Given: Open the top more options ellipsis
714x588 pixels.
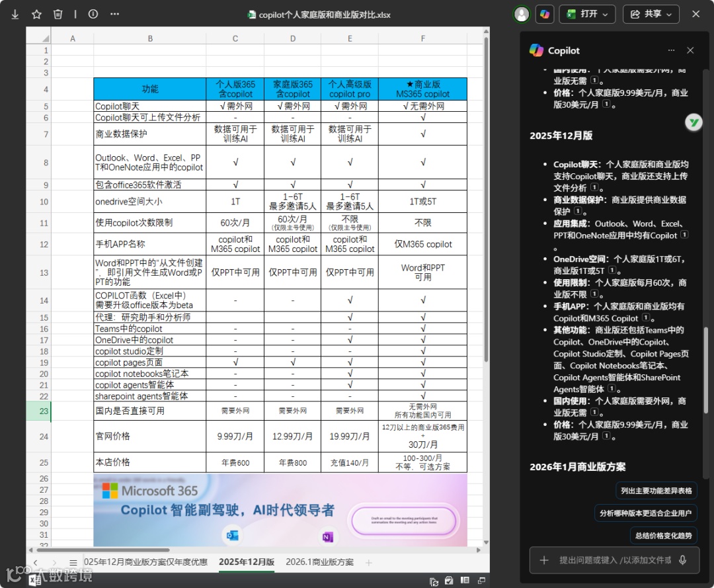Looking at the screenshot, I should pos(115,14).
